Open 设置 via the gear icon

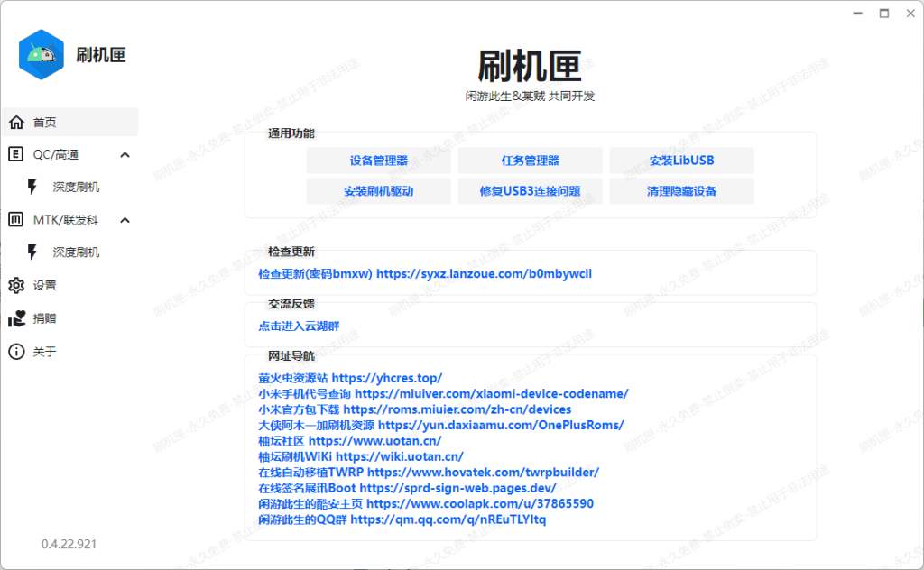point(16,285)
